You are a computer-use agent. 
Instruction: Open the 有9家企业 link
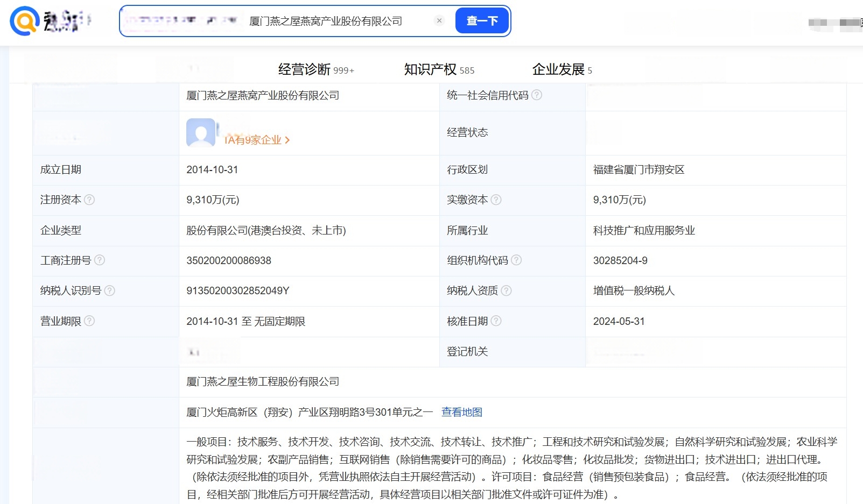pyautogui.click(x=257, y=140)
